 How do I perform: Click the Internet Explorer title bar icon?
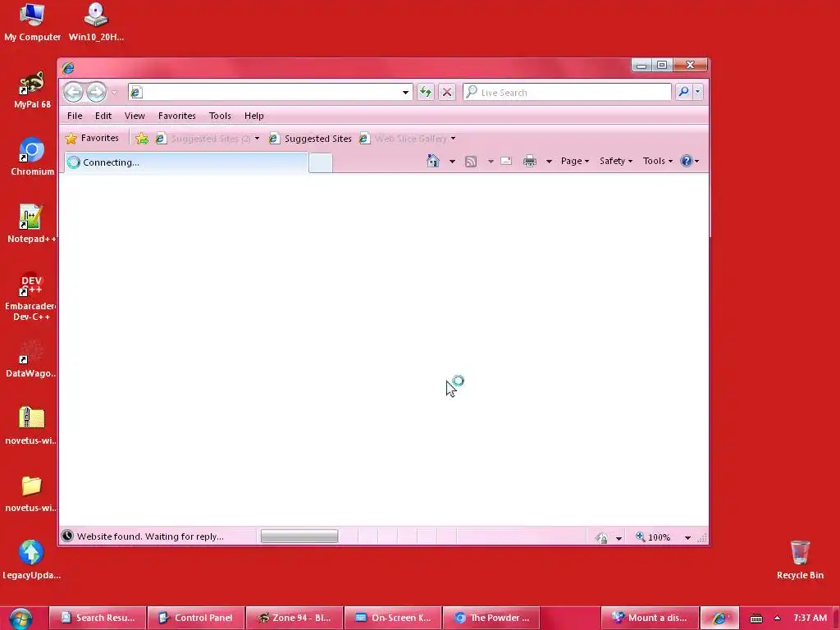[68, 68]
